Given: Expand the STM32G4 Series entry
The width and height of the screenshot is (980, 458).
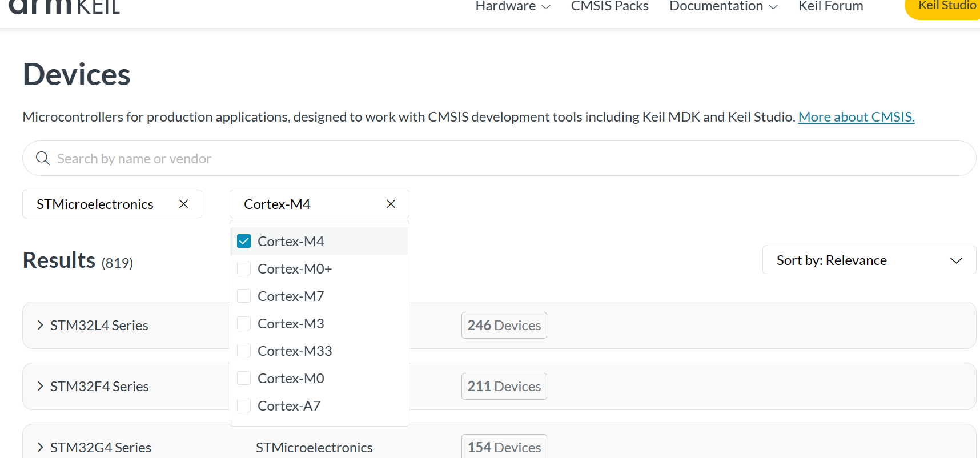Looking at the screenshot, I should pyautogui.click(x=40, y=447).
